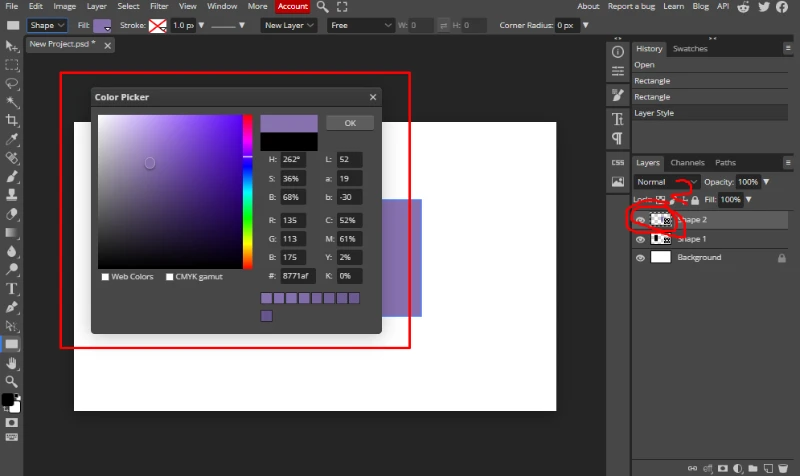Click the red Account button
Image resolution: width=800 pixels, height=476 pixels.
click(x=292, y=6)
